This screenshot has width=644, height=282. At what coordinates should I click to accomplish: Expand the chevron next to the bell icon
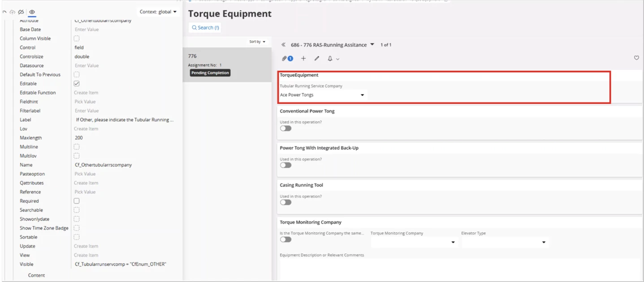click(x=338, y=59)
